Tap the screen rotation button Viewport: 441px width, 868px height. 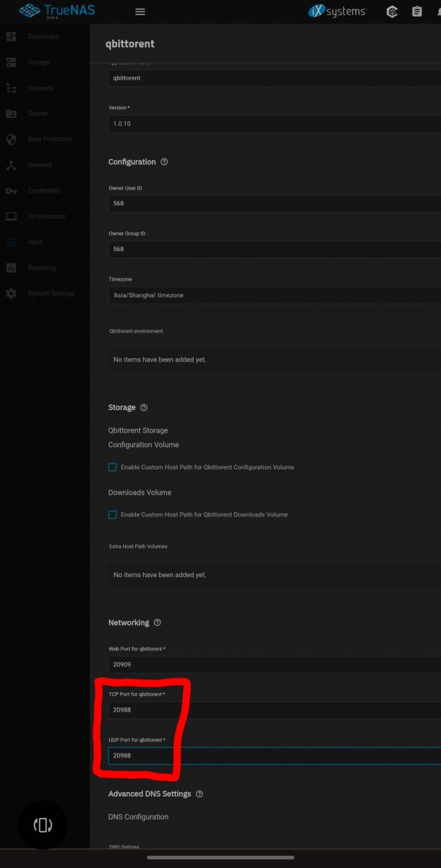click(x=43, y=825)
